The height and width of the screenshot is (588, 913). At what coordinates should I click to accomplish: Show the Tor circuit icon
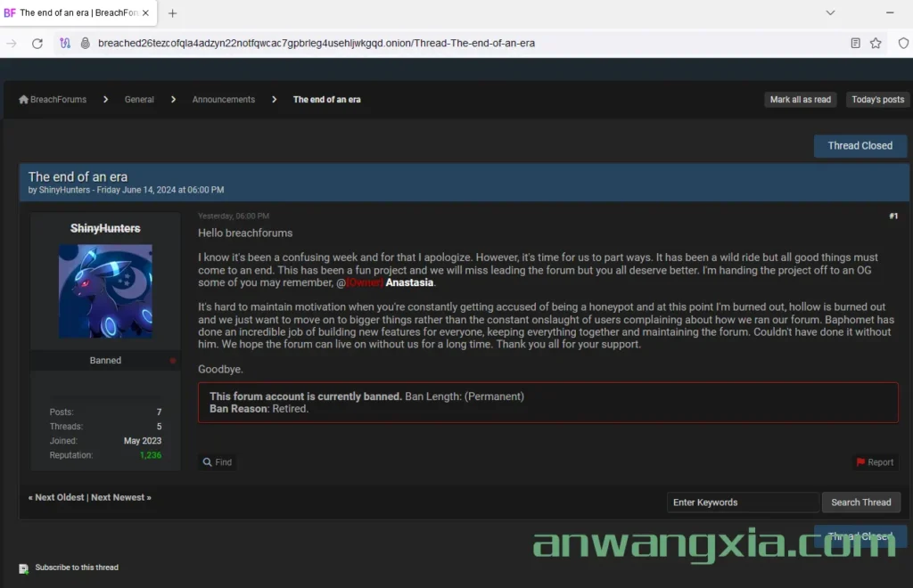(65, 43)
